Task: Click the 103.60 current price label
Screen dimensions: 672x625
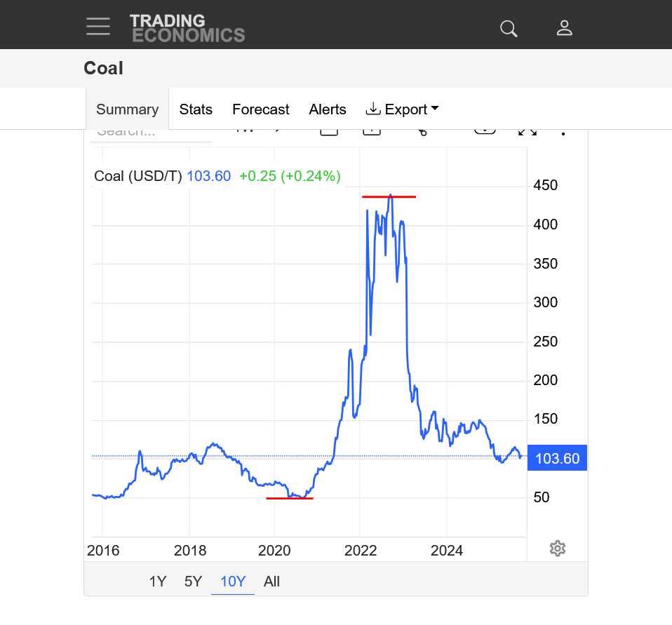Action: [x=557, y=459]
